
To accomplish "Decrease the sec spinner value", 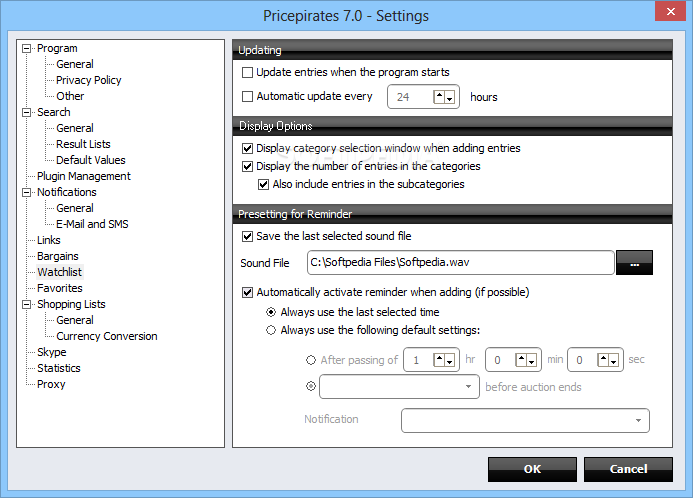I will (614, 360).
